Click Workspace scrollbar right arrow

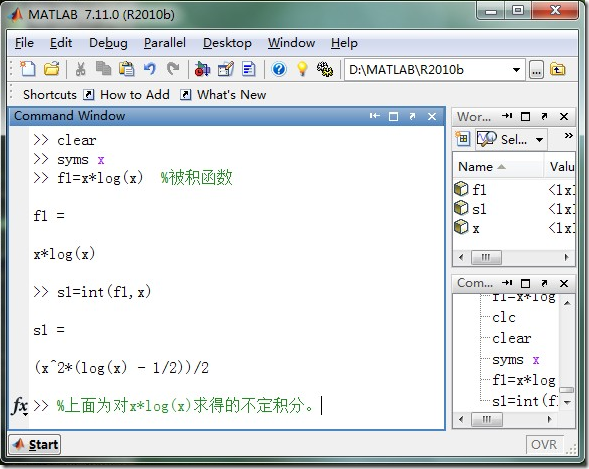pyautogui.click(x=566, y=258)
